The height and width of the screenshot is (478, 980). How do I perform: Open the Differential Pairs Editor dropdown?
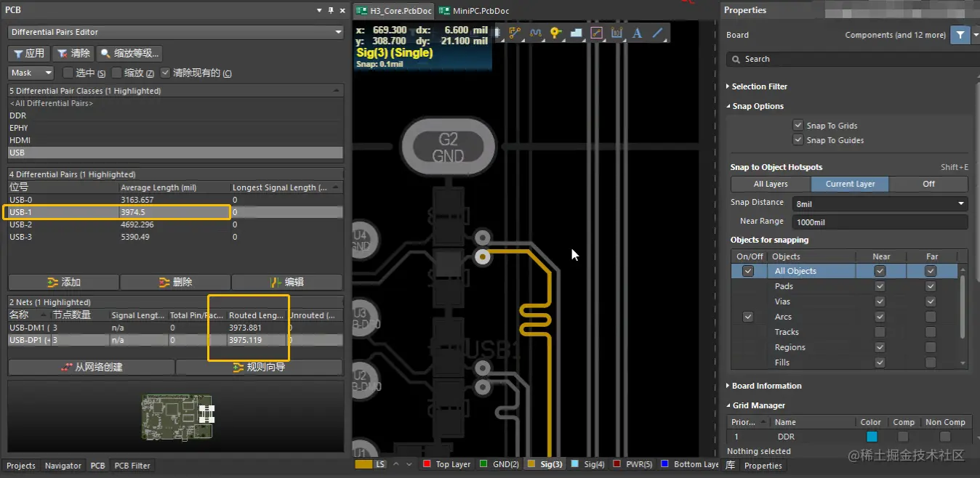pyautogui.click(x=175, y=32)
